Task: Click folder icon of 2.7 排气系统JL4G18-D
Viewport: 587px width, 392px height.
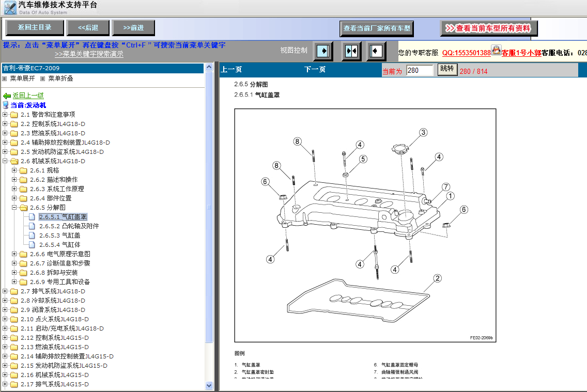Action: coord(14,291)
